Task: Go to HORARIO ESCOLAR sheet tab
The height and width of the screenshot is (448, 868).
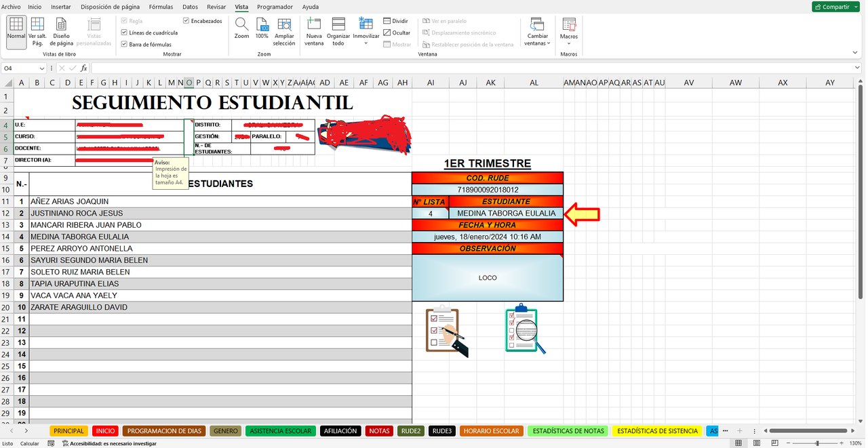Action: tap(492, 431)
